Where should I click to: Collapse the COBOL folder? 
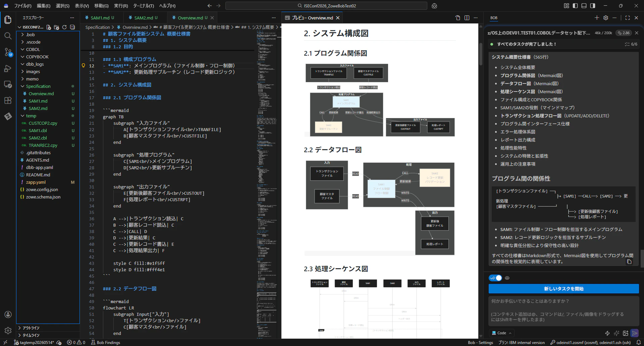pyautogui.click(x=48, y=49)
